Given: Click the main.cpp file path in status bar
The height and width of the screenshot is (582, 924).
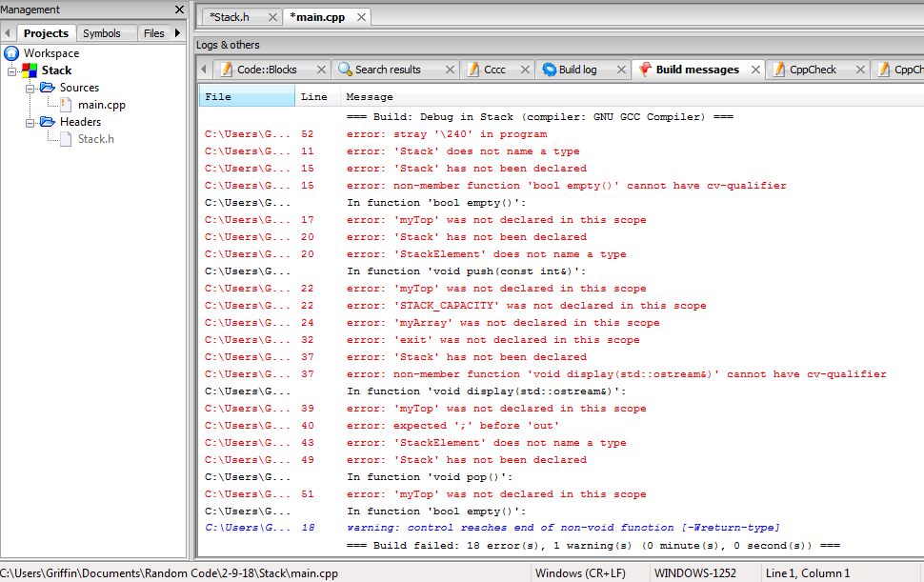Looking at the screenshot, I should [x=170, y=573].
